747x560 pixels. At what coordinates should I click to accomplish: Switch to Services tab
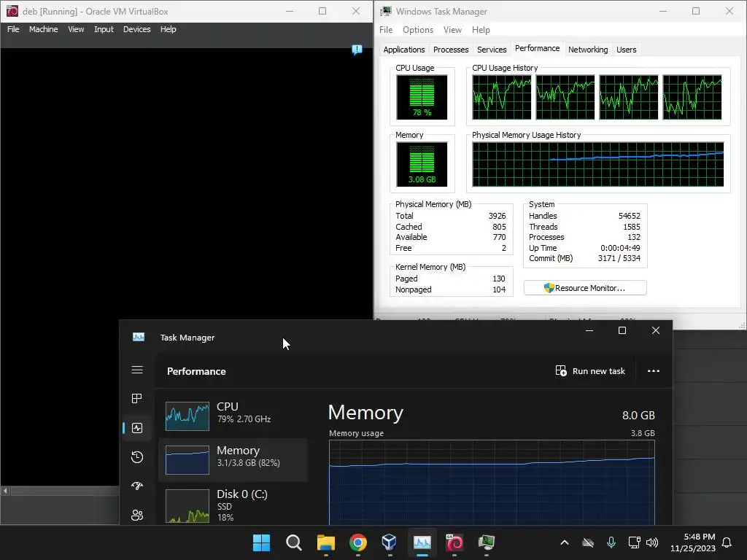(492, 50)
